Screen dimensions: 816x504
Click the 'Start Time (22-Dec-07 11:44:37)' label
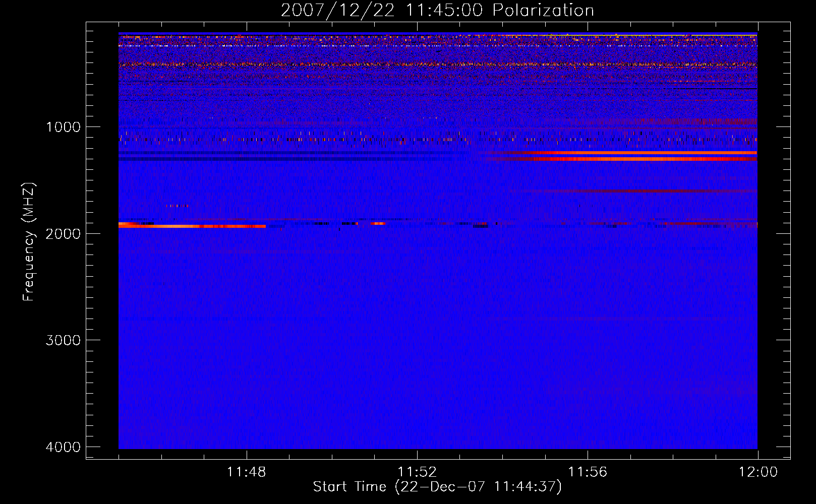point(437,487)
